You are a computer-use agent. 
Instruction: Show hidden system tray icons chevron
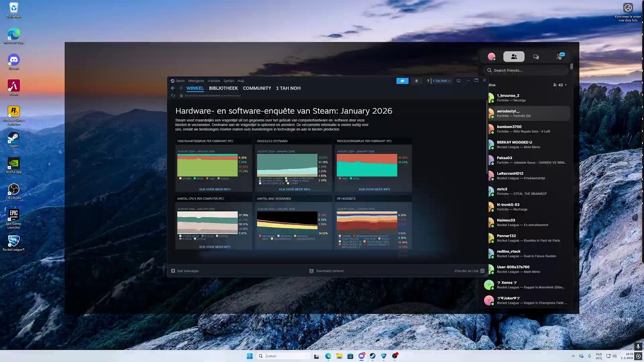pyautogui.click(x=573, y=356)
